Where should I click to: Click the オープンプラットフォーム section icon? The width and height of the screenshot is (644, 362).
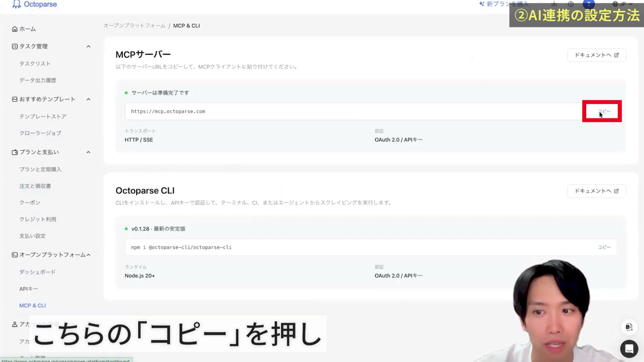(15, 255)
